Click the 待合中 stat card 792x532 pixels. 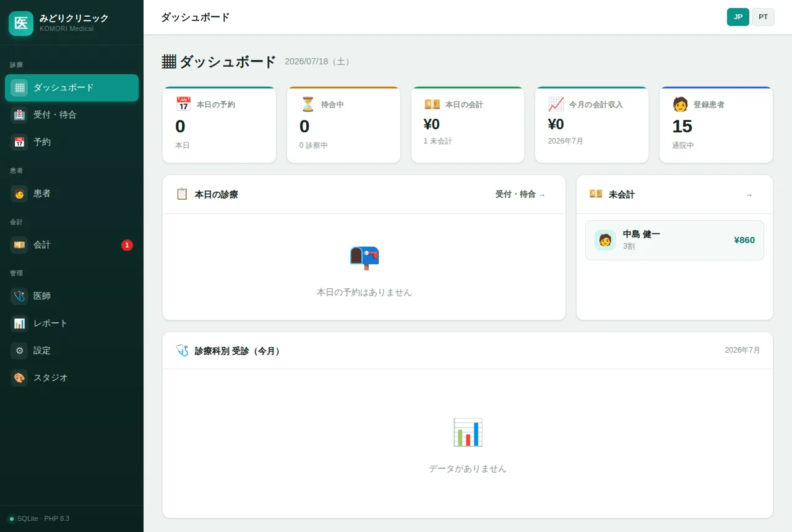343,125
